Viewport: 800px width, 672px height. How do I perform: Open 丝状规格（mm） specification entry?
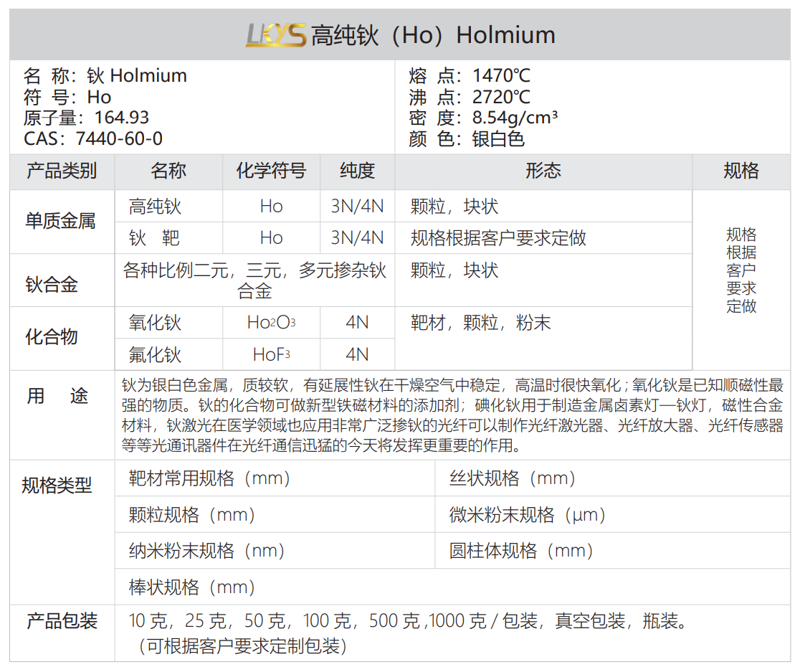coord(513,478)
